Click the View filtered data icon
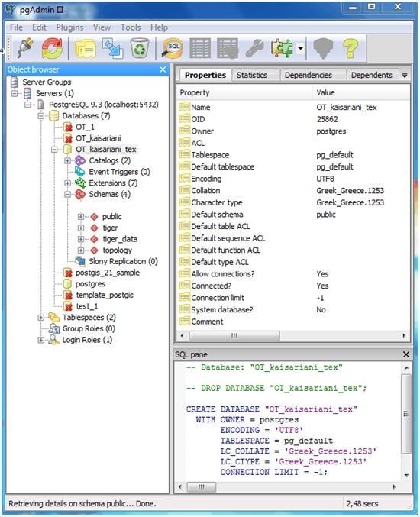Viewport: 420px width, 517px height. 228,48
